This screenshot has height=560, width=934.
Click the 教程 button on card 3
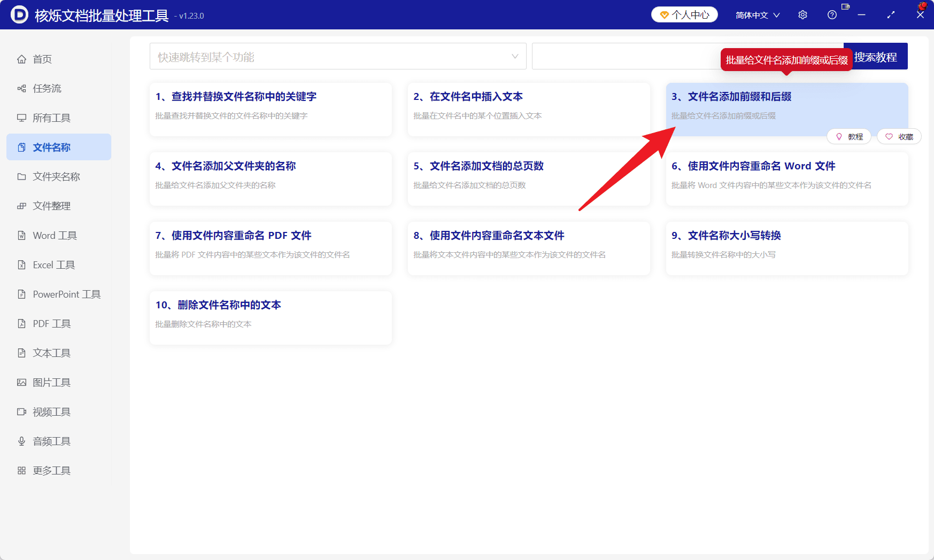849,137
